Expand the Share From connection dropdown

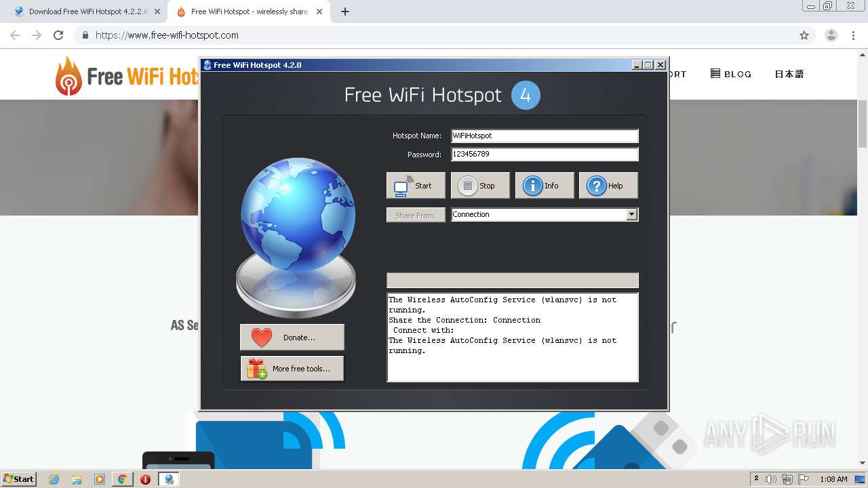pos(632,214)
